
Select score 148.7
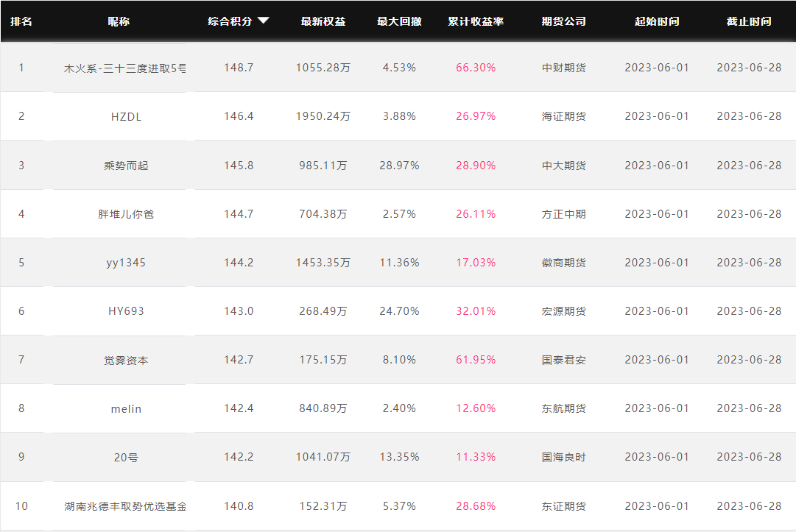(x=239, y=68)
